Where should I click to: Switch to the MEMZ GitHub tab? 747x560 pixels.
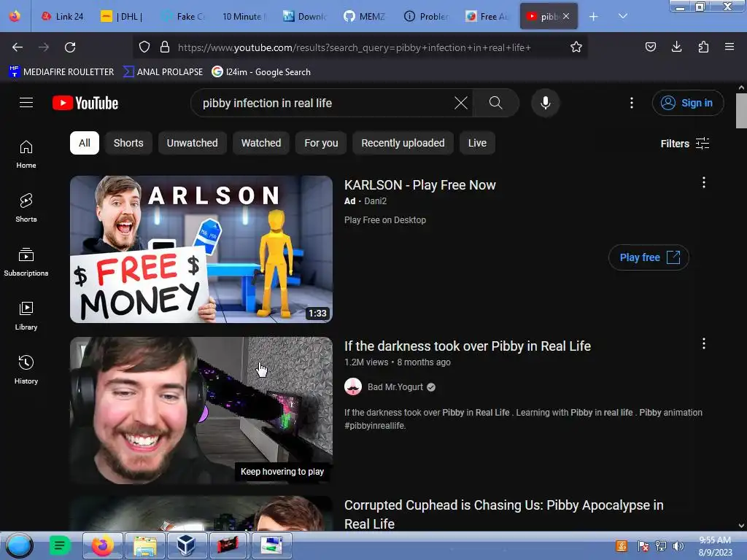coord(365,17)
